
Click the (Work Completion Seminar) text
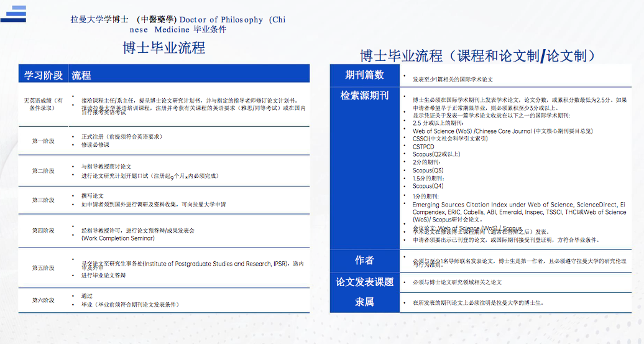(119, 238)
